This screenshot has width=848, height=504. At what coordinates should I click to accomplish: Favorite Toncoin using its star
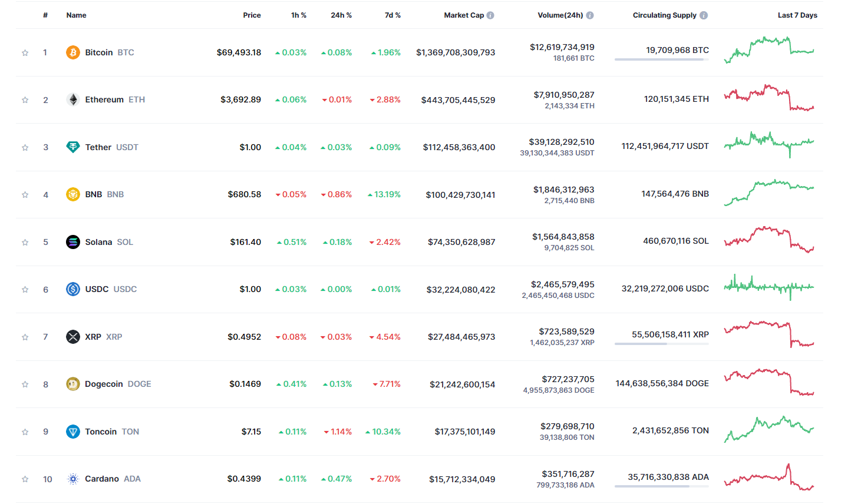point(25,432)
